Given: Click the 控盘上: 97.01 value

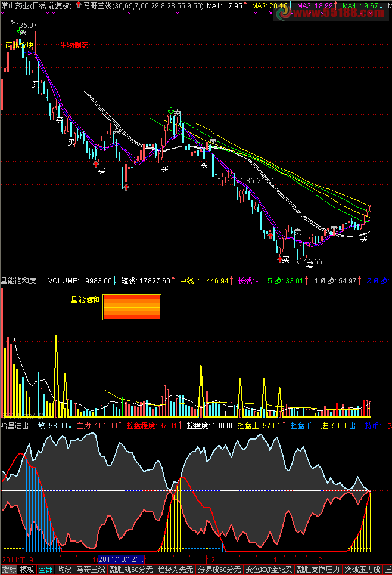Looking at the screenshot, I should pos(259,426).
